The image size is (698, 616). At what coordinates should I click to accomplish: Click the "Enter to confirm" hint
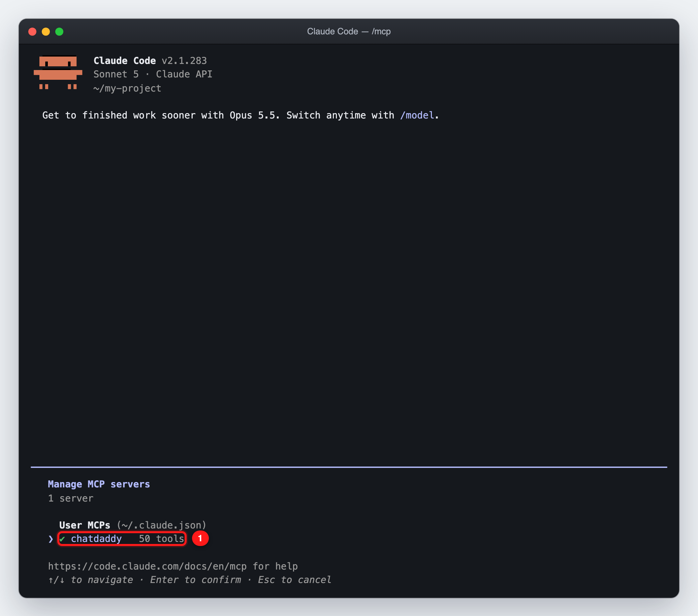coord(195,580)
